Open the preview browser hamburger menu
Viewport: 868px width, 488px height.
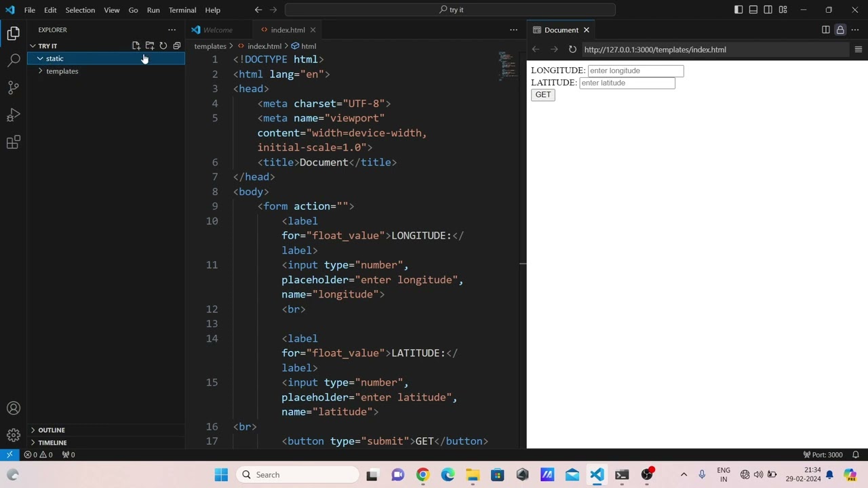pyautogui.click(x=858, y=49)
